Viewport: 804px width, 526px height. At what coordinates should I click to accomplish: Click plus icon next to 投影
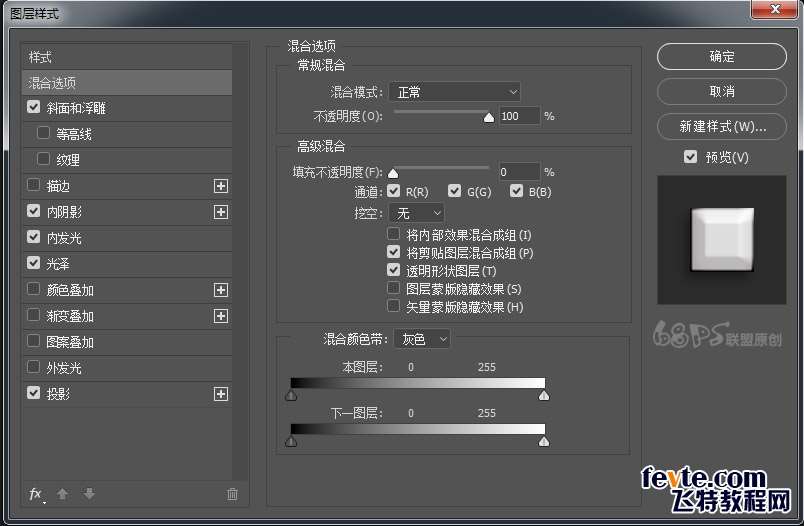221,394
